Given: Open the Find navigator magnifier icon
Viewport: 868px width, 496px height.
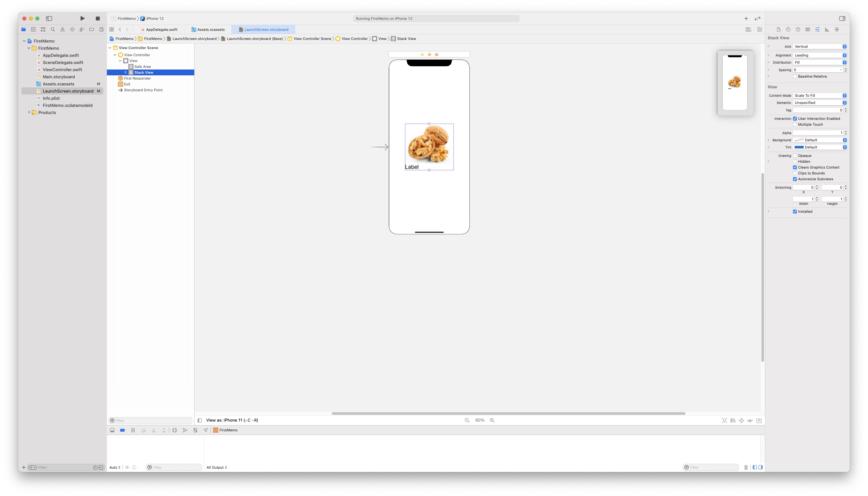Looking at the screenshot, I should click(52, 30).
